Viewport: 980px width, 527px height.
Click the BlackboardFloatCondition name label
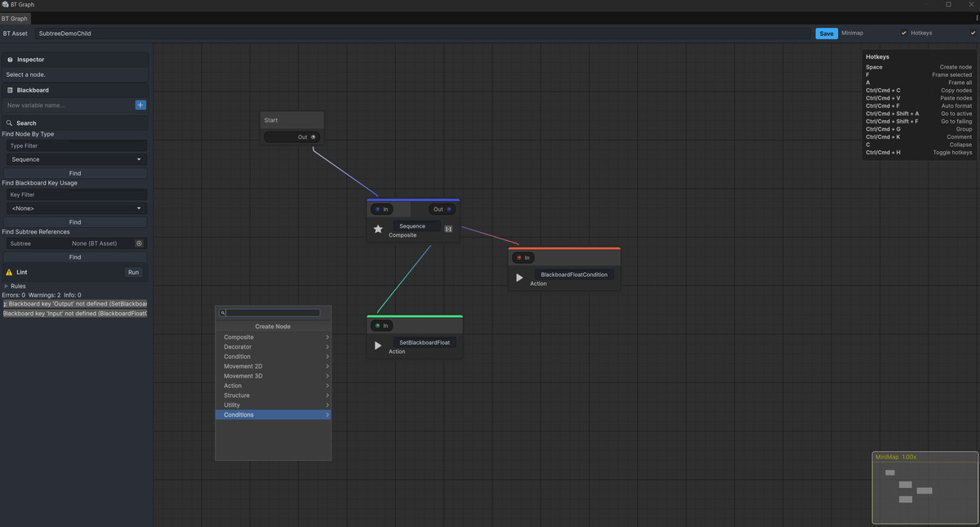(574, 275)
